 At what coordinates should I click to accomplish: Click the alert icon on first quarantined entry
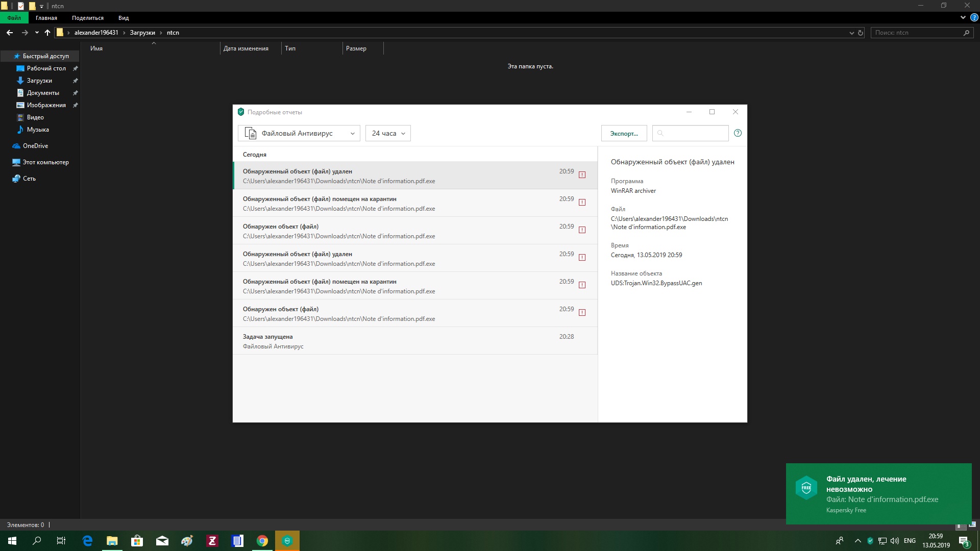pyautogui.click(x=582, y=203)
